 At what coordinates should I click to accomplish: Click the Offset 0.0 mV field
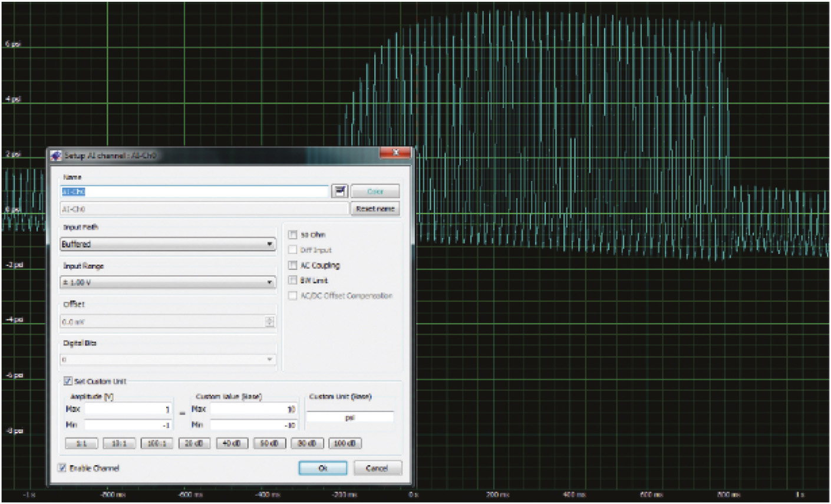[x=163, y=322]
